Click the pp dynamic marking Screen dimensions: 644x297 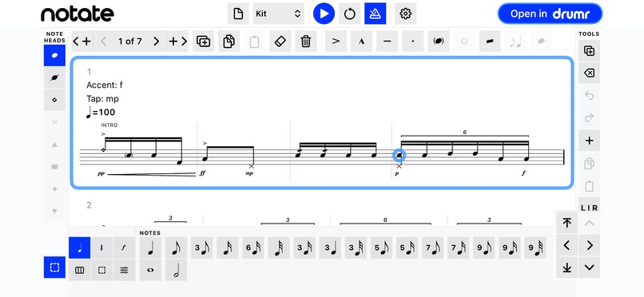click(101, 173)
